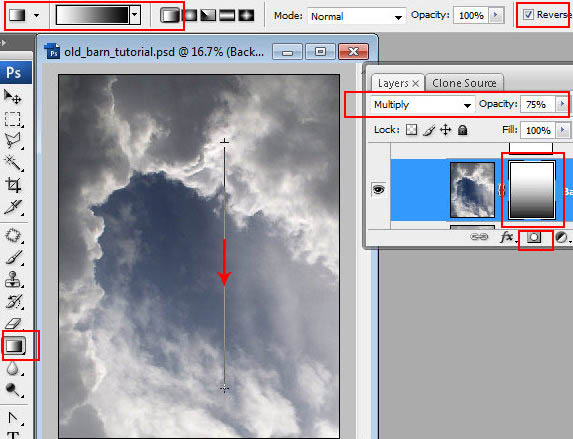Open new adjustment layer menu icon
The image size is (573, 439).
[561, 238]
